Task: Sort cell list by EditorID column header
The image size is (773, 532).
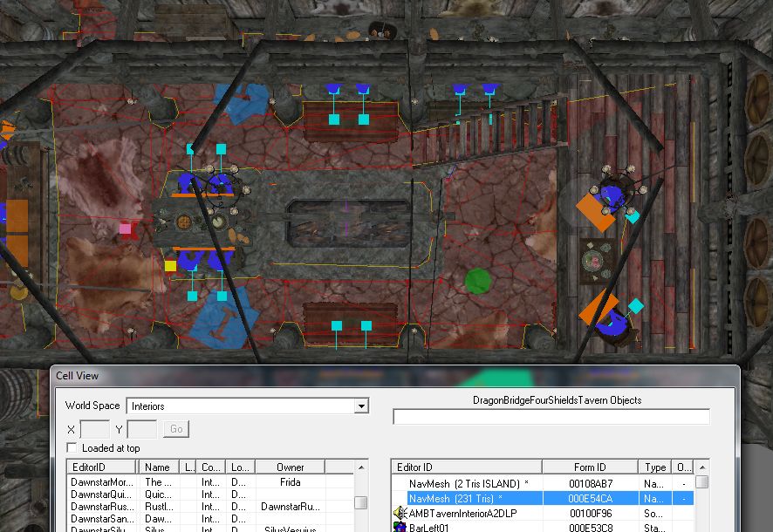Action: (x=101, y=467)
